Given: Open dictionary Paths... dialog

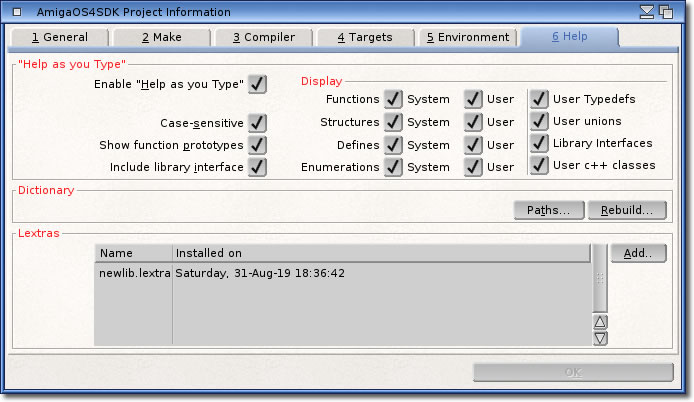Looking at the screenshot, I should (x=548, y=210).
